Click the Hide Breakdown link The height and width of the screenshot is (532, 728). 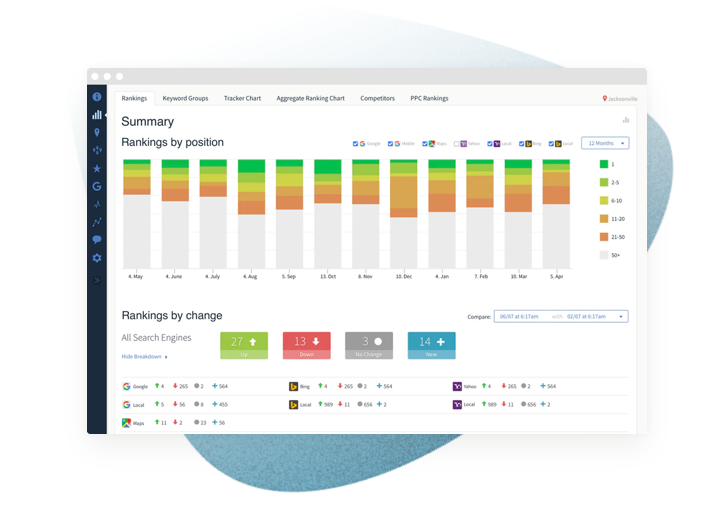click(x=143, y=356)
